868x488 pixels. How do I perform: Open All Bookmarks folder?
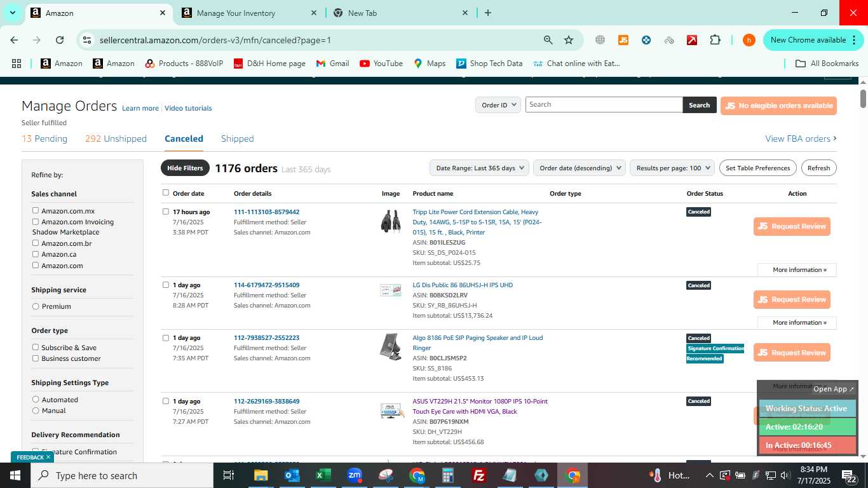point(827,64)
